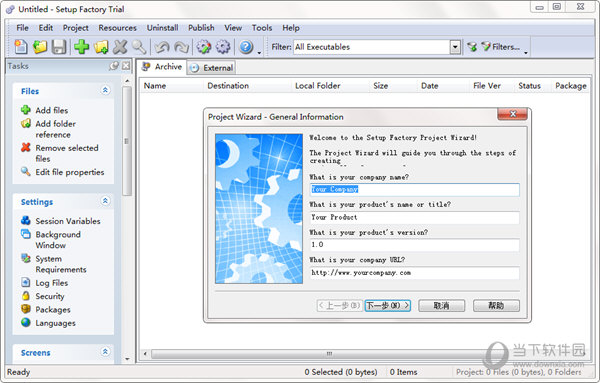Click the pin icon on the Tasks pane
Image resolution: width=600 pixels, height=383 pixels.
[x=114, y=66]
